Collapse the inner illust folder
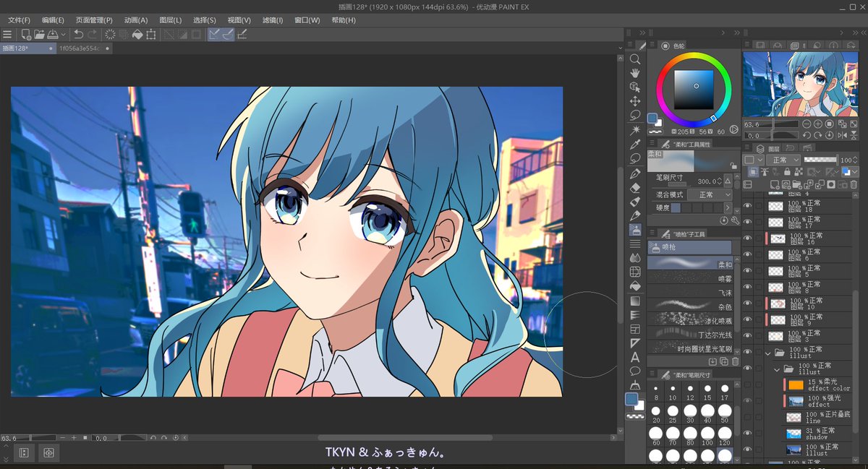The image size is (868, 469). (777, 369)
